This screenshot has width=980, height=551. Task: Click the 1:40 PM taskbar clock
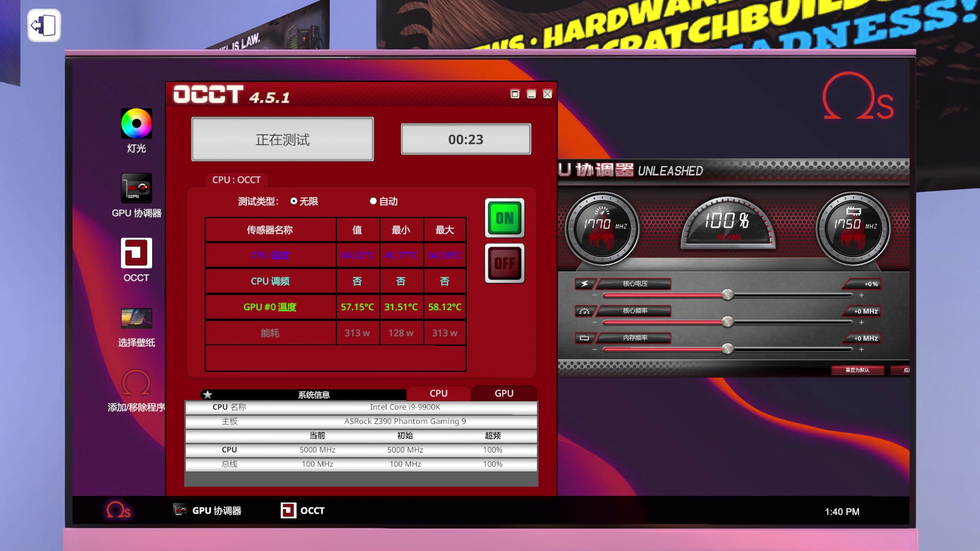[842, 512]
